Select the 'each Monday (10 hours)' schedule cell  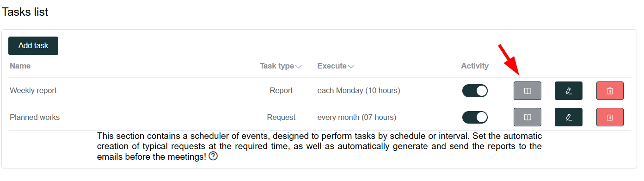(359, 91)
